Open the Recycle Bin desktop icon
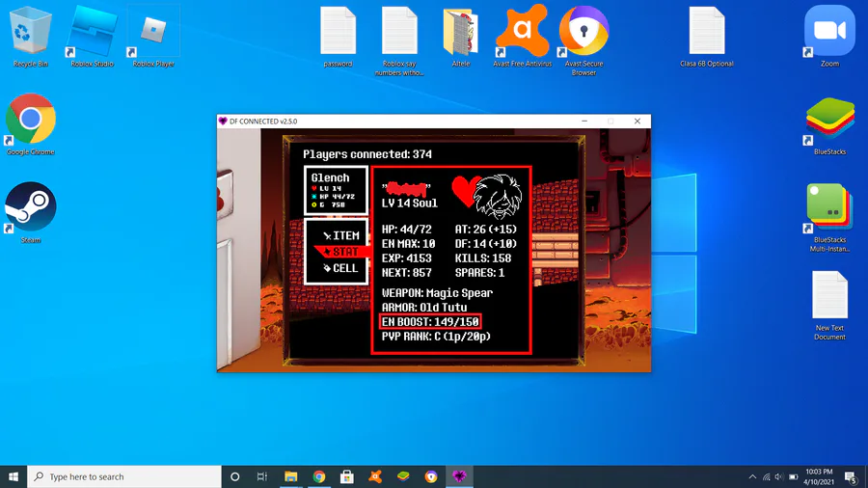This screenshot has height=488, width=868. pyautogui.click(x=31, y=36)
